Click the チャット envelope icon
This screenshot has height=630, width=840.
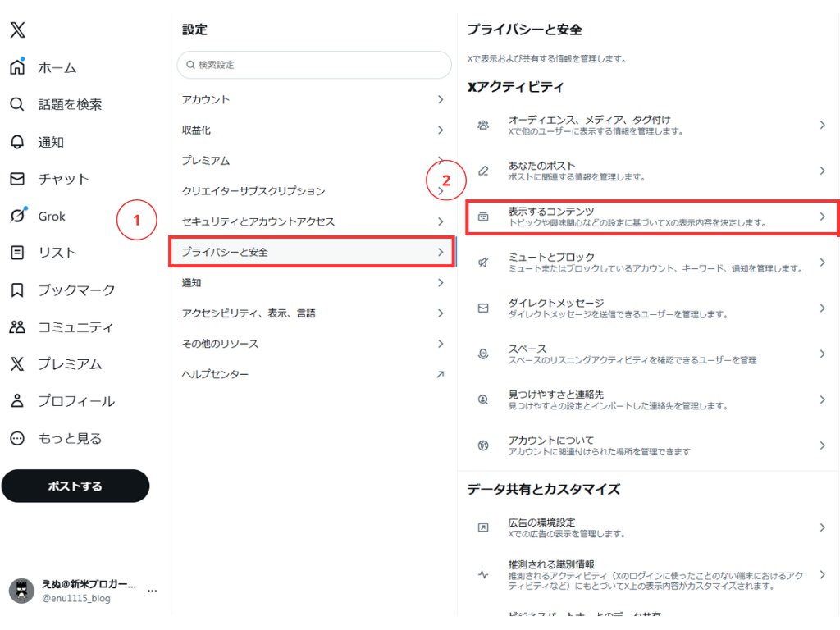[17, 179]
